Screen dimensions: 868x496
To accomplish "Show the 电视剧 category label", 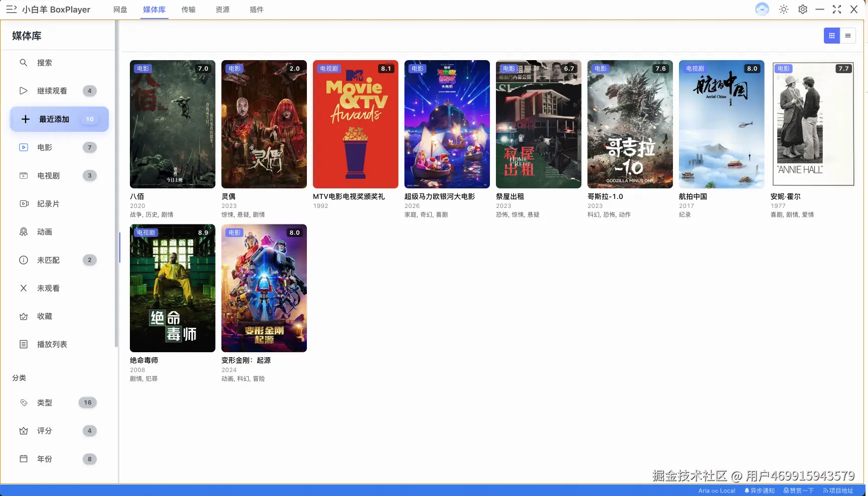I will coord(49,176).
